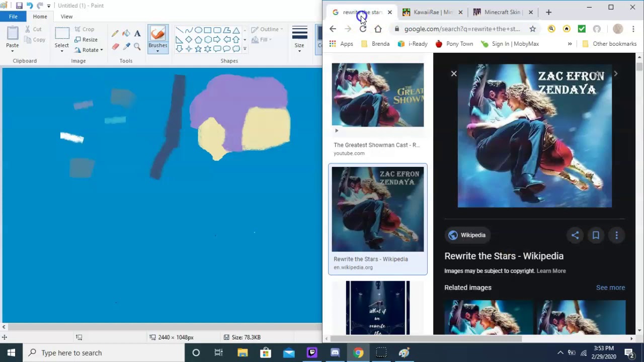Expand the Rotate dropdown
This screenshot has height=362, width=644.
(101, 50)
